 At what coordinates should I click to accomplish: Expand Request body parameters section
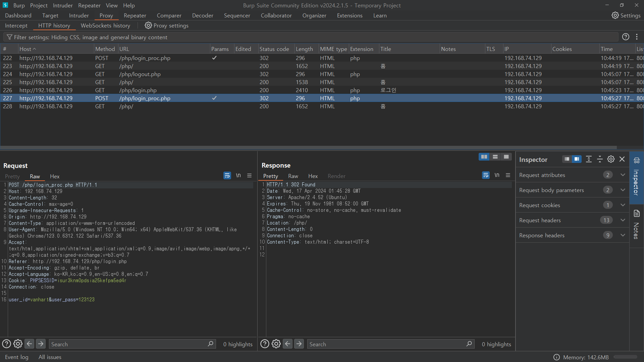pos(623,190)
